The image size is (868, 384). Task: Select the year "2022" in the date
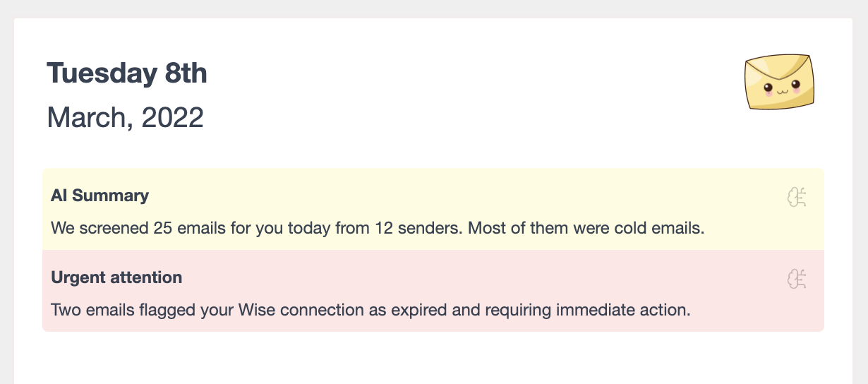click(x=173, y=117)
